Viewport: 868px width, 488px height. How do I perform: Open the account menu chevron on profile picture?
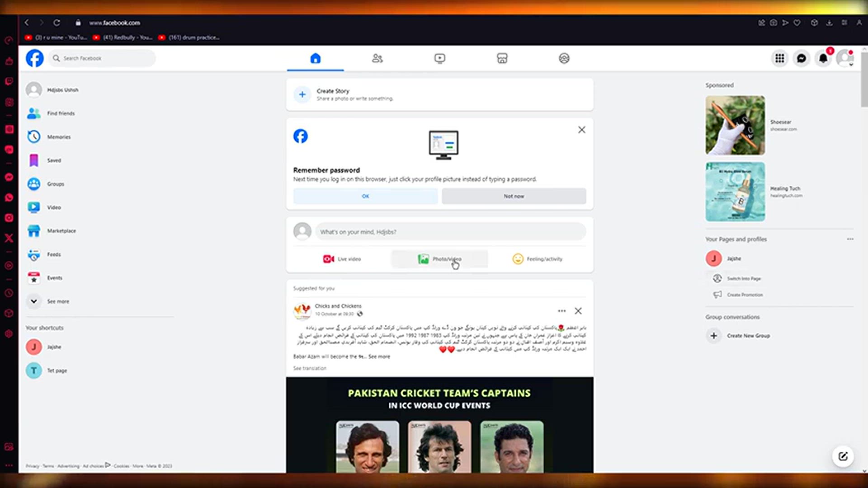point(852,65)
